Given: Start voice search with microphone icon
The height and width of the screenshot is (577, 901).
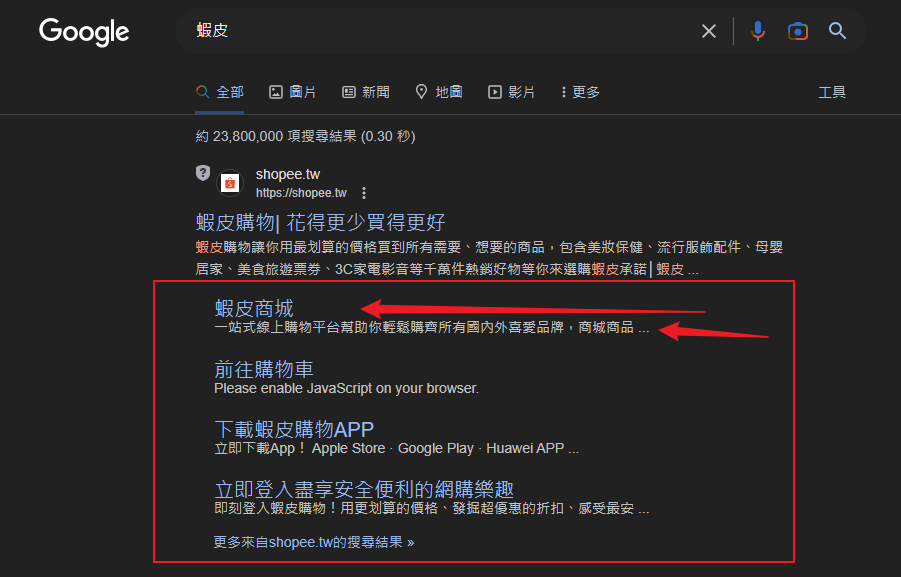Looking at the screenshot, I should [x=758, y=31].
